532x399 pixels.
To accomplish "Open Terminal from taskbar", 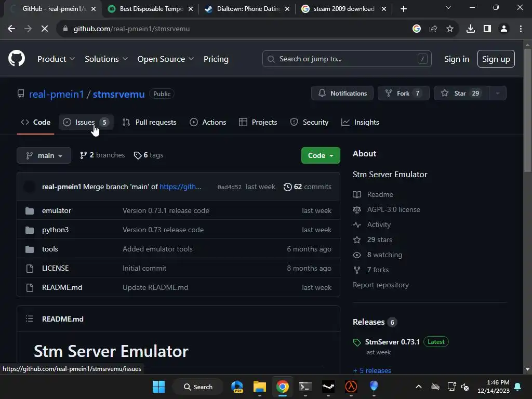I will (x=305, y=387).
